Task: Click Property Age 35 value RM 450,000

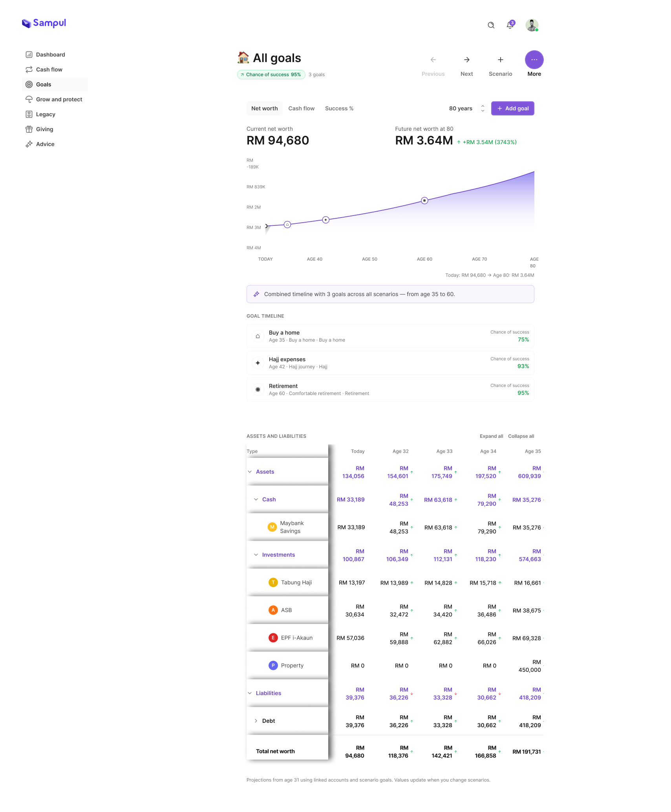Action: [x=530, y=666]
